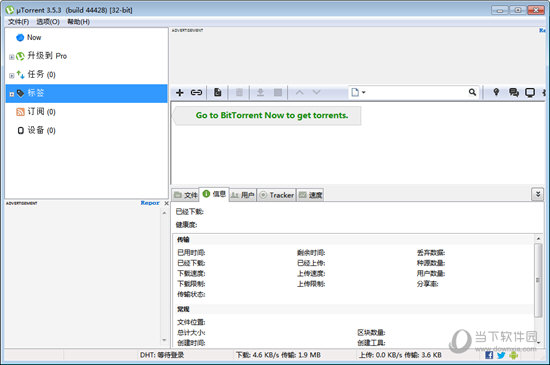The height and width of the screenshot is (365, 550).
Task: Click the tag icon beside 标签
Action: [21, 93]
